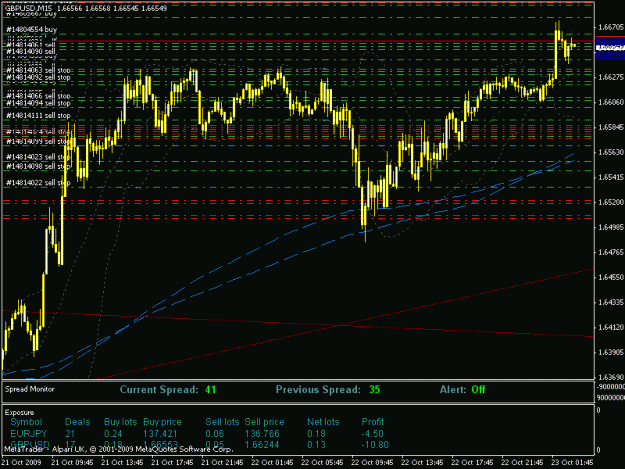Click the Profit column header
This screenshot has width=625, height=469.
[372, 422]
